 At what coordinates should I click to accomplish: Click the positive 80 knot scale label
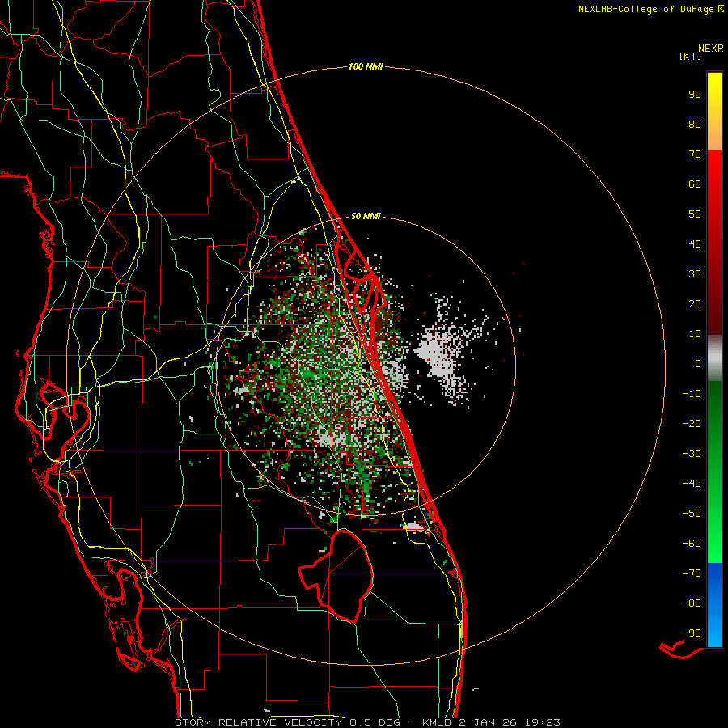tap(695, 124)
